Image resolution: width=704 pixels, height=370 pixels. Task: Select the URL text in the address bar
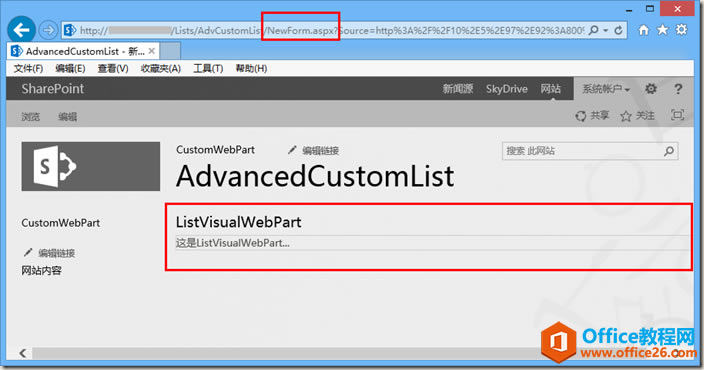coord(331,31)
